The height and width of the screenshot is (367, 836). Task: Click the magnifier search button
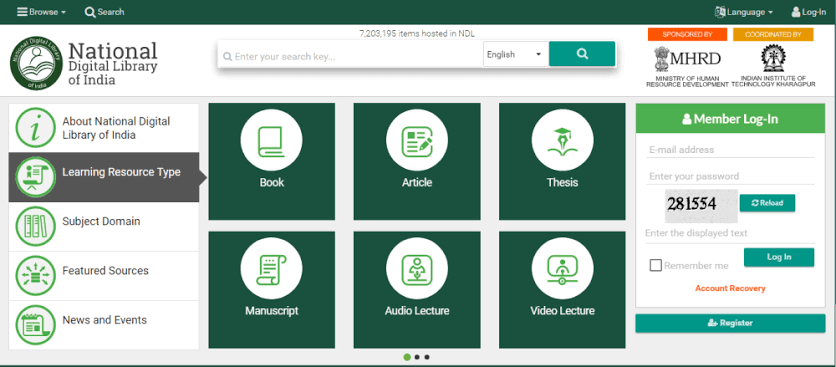(x=582, y=54)
